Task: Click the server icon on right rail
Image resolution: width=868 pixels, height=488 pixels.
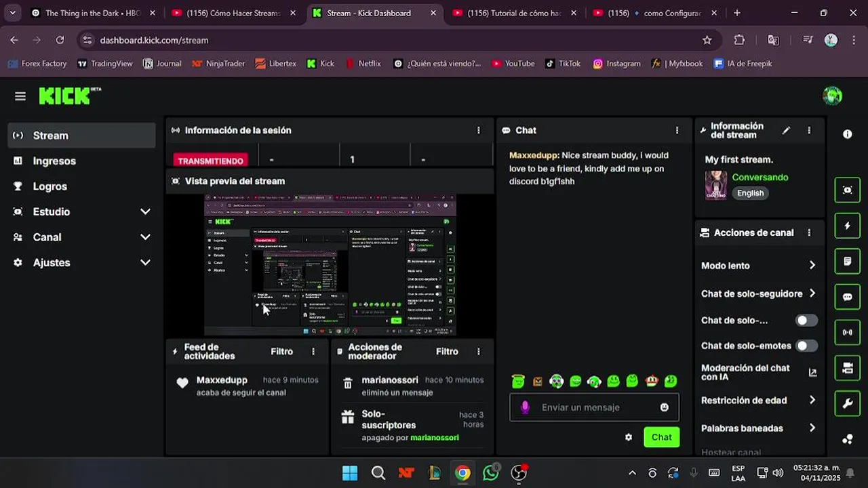Action: [x=847, y=368]
